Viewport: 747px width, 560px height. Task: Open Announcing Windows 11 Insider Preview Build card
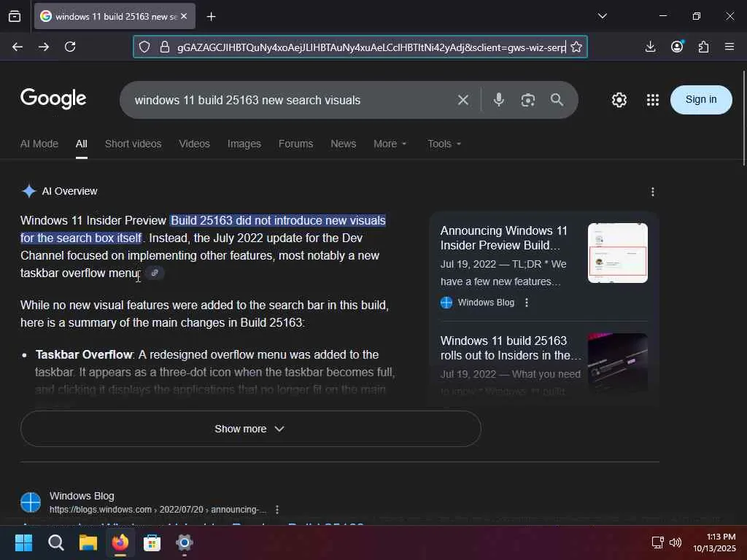click(x=503, y=238)
